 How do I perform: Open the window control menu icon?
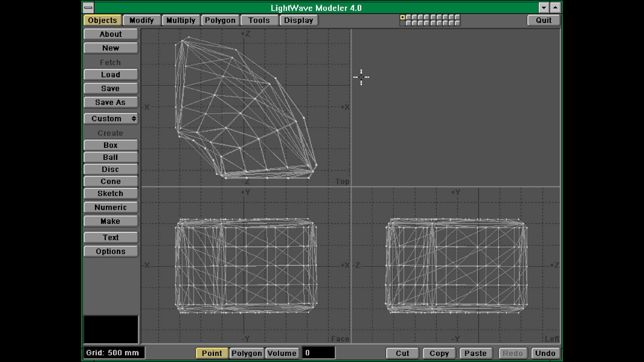(88, 7)
